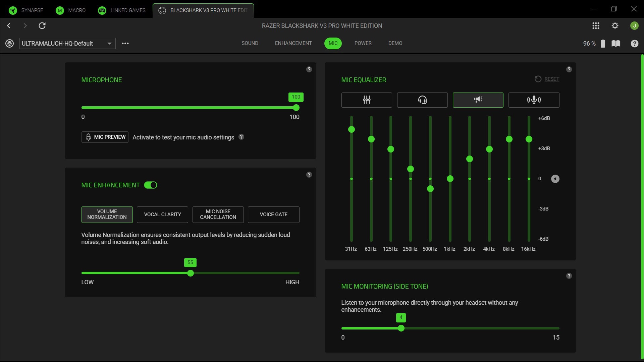Open the Demo section

pyautogui.click(x=395, y=43)
